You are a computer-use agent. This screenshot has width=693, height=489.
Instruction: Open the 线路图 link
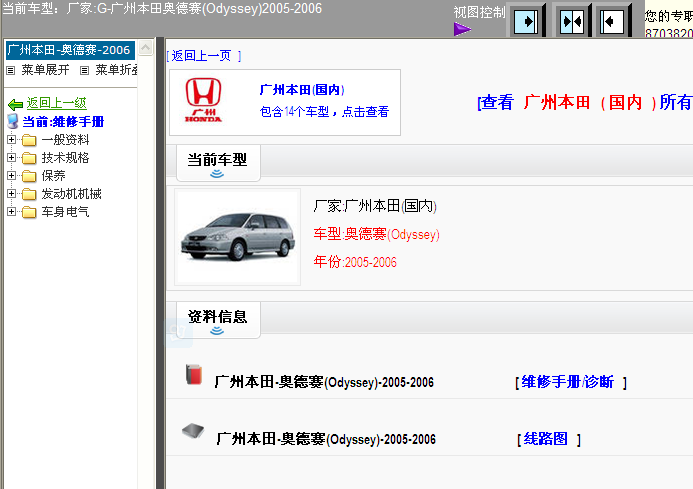[x=545, y=439]
